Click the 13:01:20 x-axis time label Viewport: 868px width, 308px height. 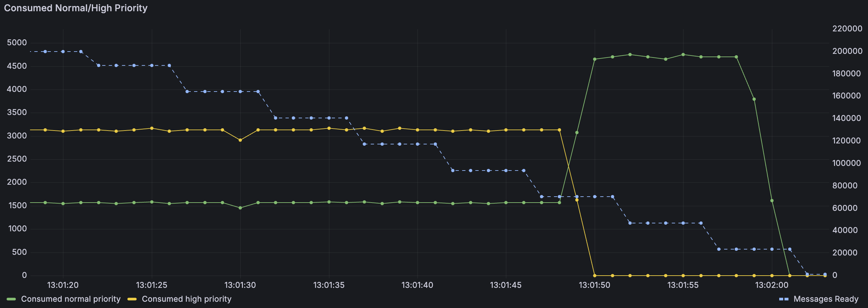pos(63,285)
